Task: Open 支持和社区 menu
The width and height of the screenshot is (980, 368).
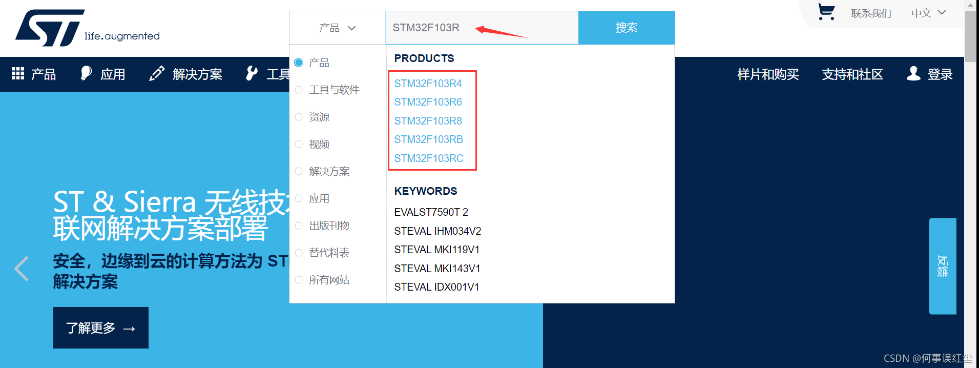Action: (852, 74)
